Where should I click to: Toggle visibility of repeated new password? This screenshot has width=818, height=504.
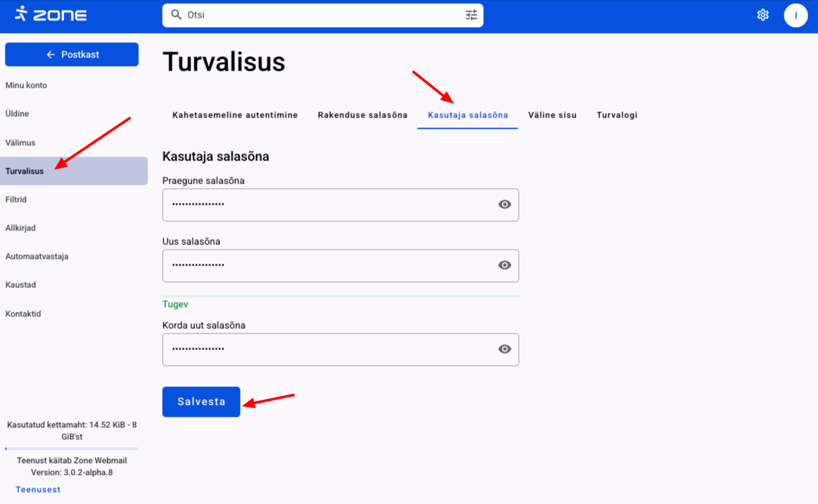pyautogui.click(x=504, y=349)
